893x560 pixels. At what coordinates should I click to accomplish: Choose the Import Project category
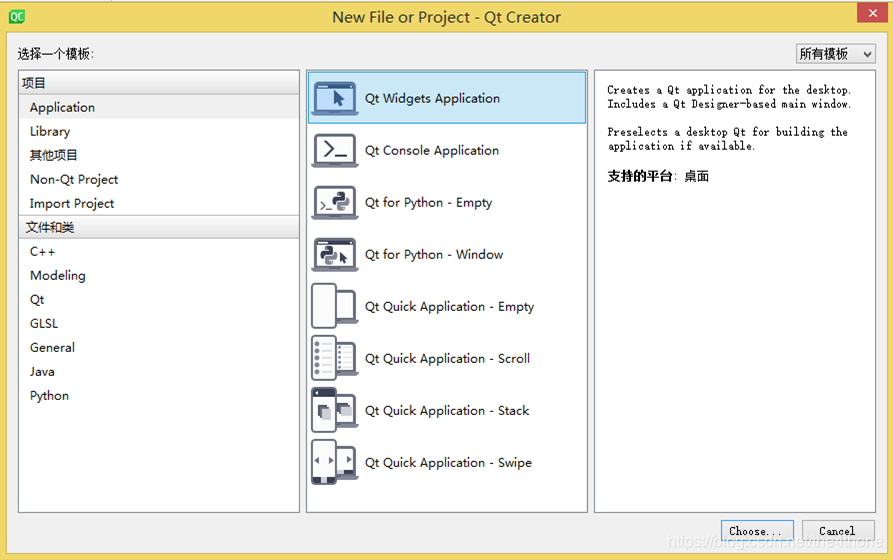tap(159, 203)
